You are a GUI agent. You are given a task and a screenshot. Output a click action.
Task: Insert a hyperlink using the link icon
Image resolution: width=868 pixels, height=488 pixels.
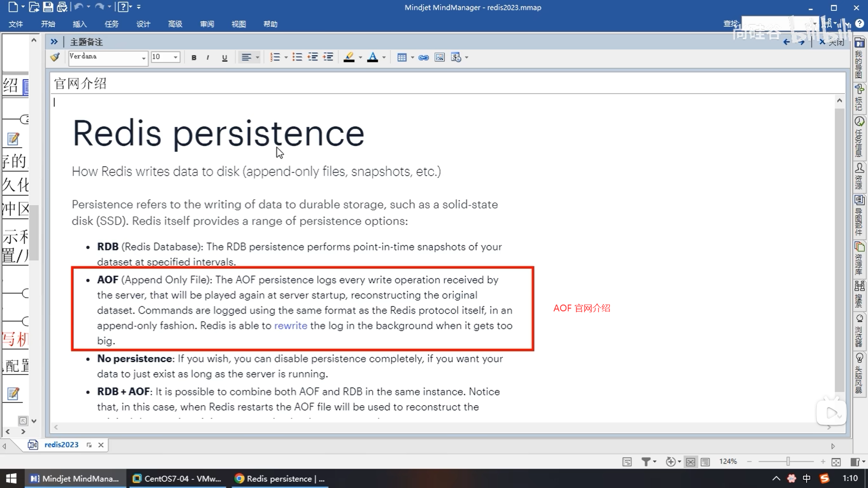pyautogui.click(x=424, y=57)
